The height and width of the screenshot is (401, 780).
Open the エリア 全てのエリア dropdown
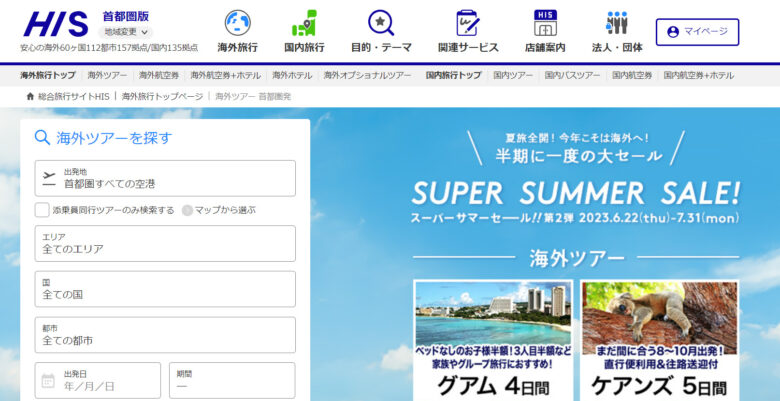click(165, 243)
